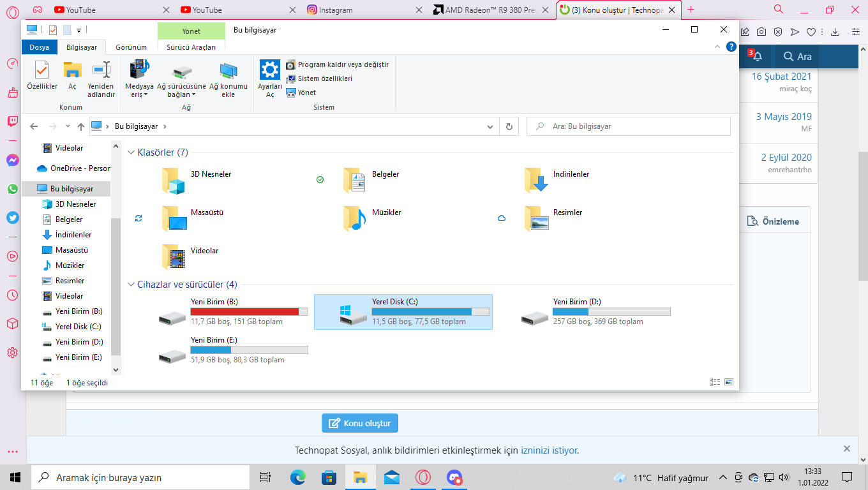Click Sistem özellikleri in the ribbon
868x490 pixels.
[319, 78]
